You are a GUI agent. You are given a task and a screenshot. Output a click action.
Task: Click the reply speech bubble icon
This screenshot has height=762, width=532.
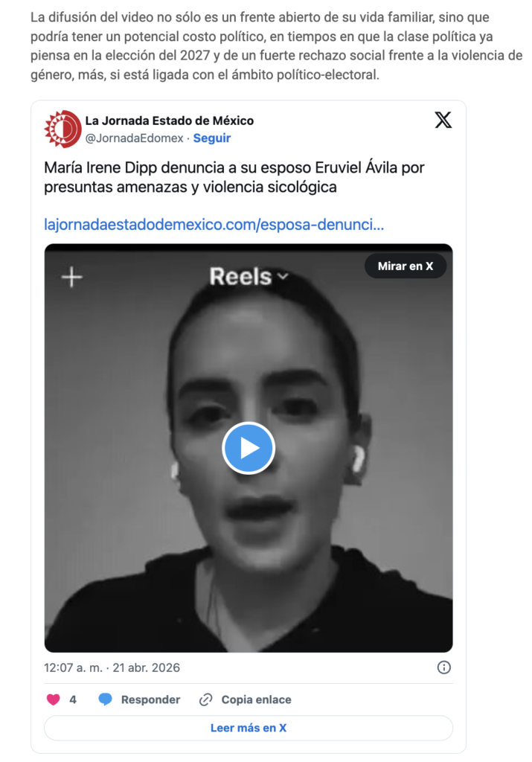(105, 699)
